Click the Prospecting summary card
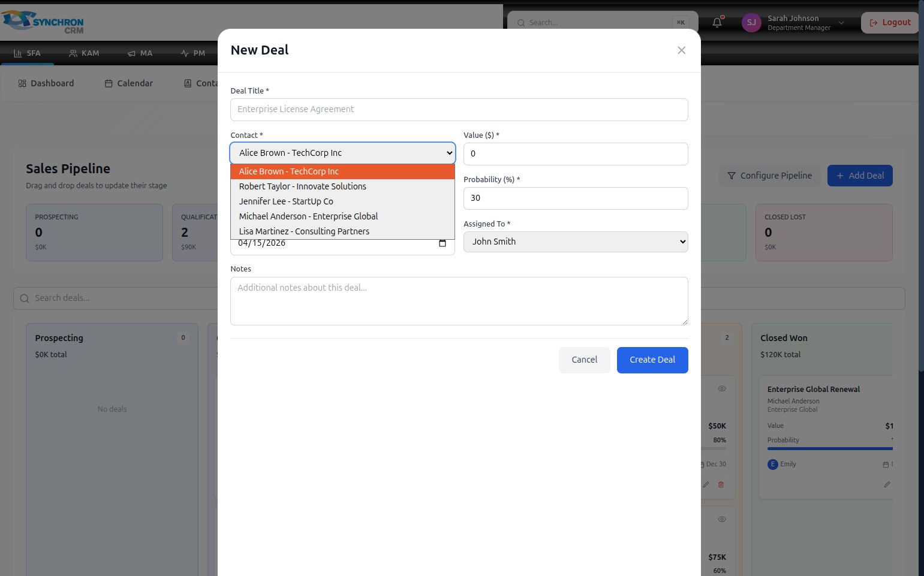 [x=94, y=233]
